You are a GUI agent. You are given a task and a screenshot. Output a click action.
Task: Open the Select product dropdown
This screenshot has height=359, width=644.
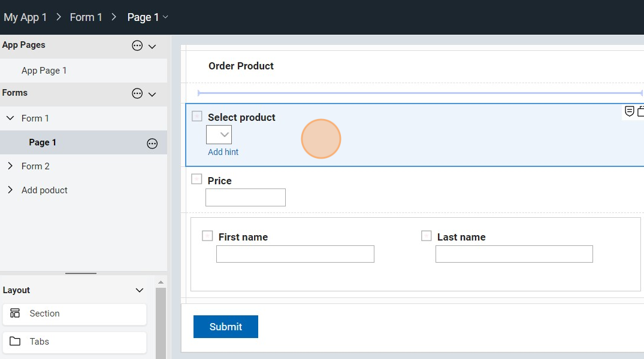219,135
